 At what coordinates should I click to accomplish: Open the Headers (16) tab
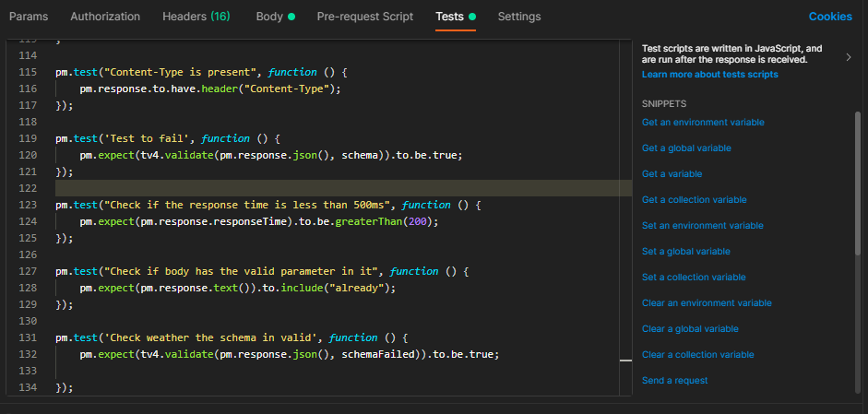196,17
